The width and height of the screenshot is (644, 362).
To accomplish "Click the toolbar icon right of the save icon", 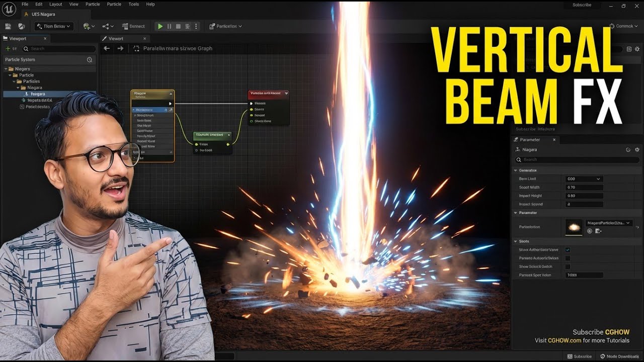I will 22,26.
